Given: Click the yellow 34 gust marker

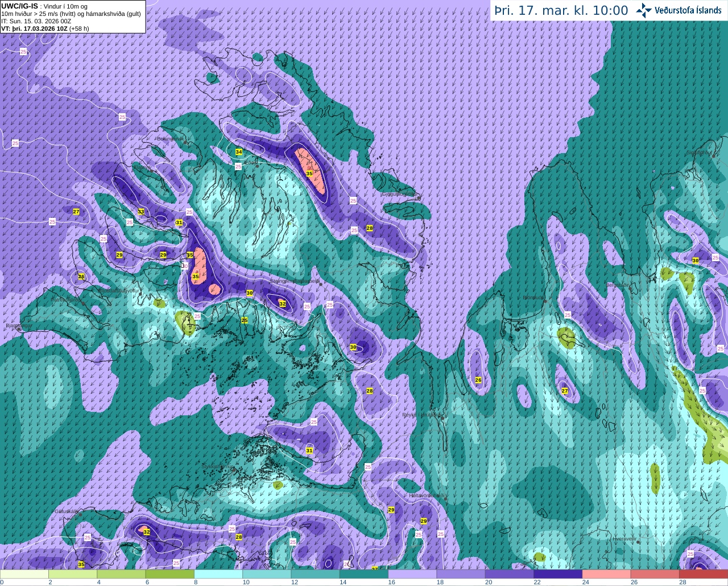Looking at the screenshot, I should click(239, 152).
